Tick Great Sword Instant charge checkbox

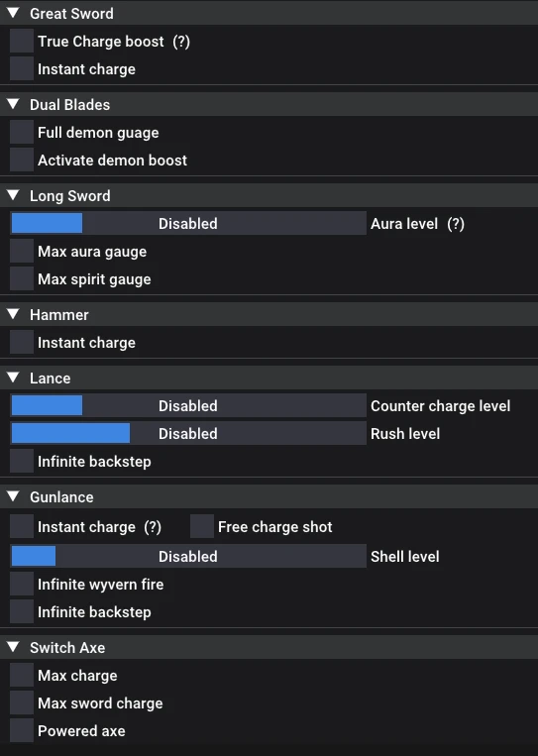(22, 69)
